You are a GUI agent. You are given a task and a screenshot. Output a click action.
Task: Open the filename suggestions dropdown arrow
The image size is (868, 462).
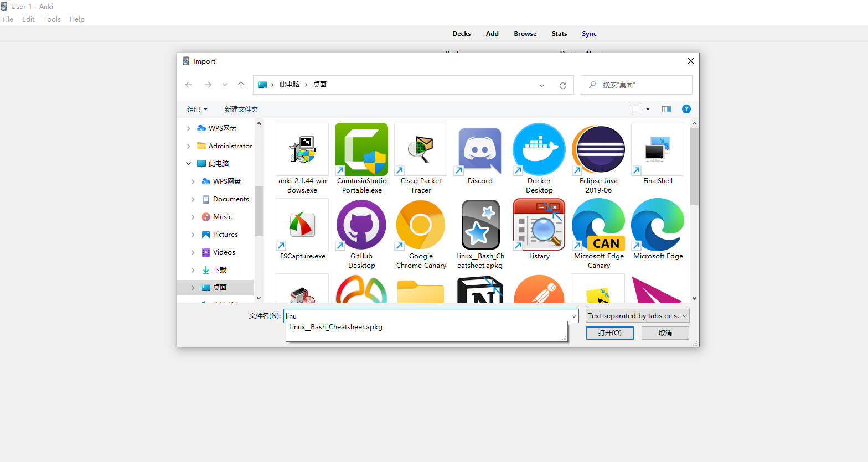coord(573,316)
